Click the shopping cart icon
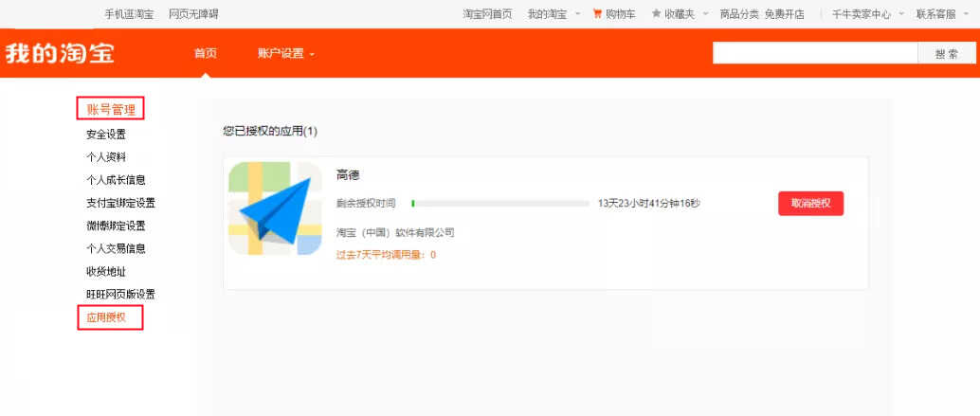980x416 pixels. [x=597, y=14]
